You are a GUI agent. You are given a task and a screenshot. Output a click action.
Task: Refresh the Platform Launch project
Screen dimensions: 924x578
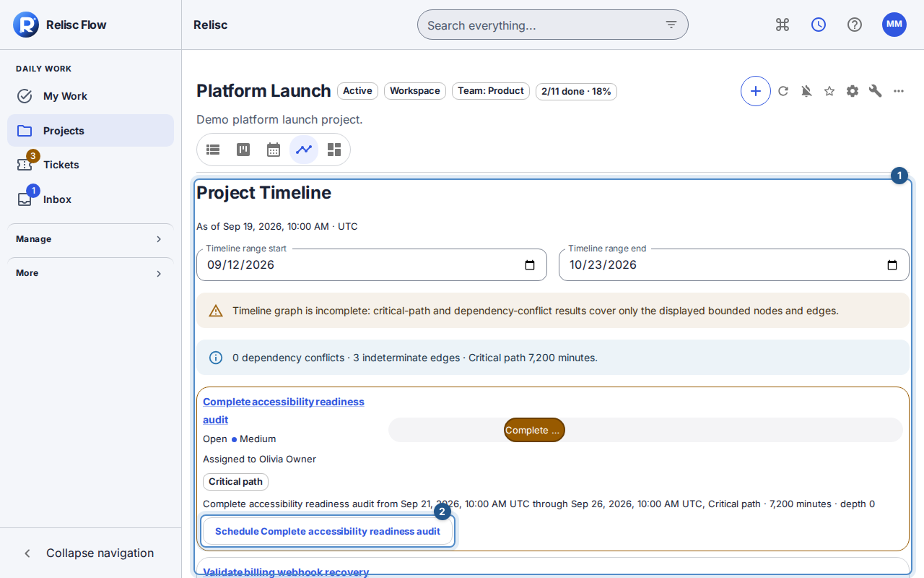point(783,91)
